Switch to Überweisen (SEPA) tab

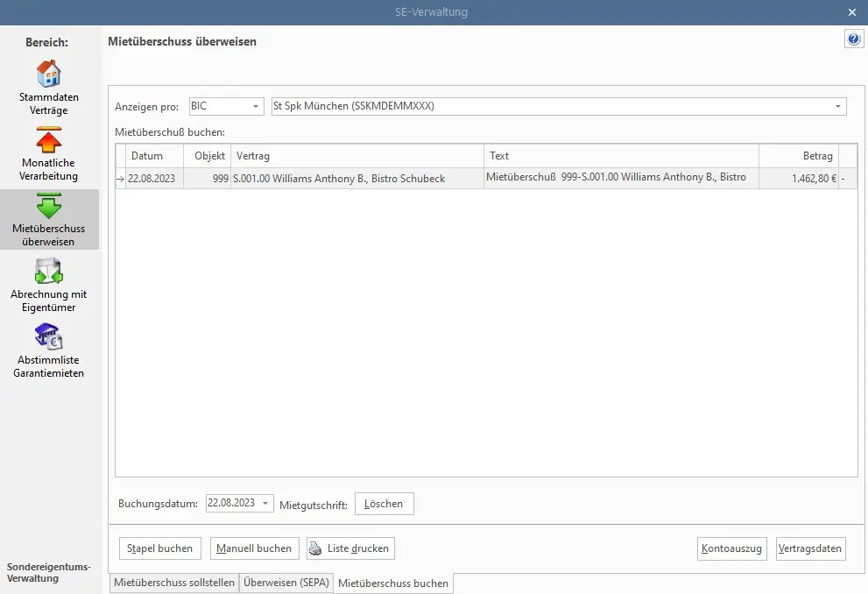point(286,583)
